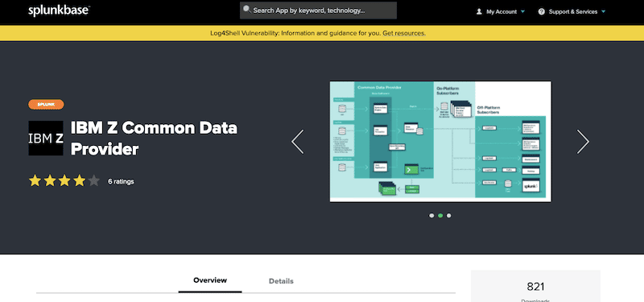Click the IBM Z Common Data Provider title
This screenshot has height=302, width=644.
(154, 139)
